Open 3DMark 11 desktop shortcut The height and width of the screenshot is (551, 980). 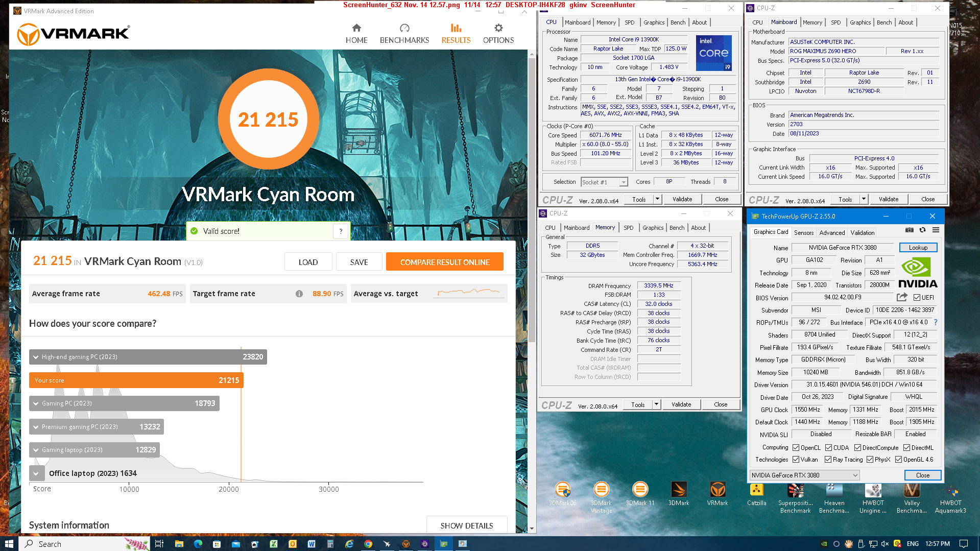pyautogui.click(x=640, y=494)
